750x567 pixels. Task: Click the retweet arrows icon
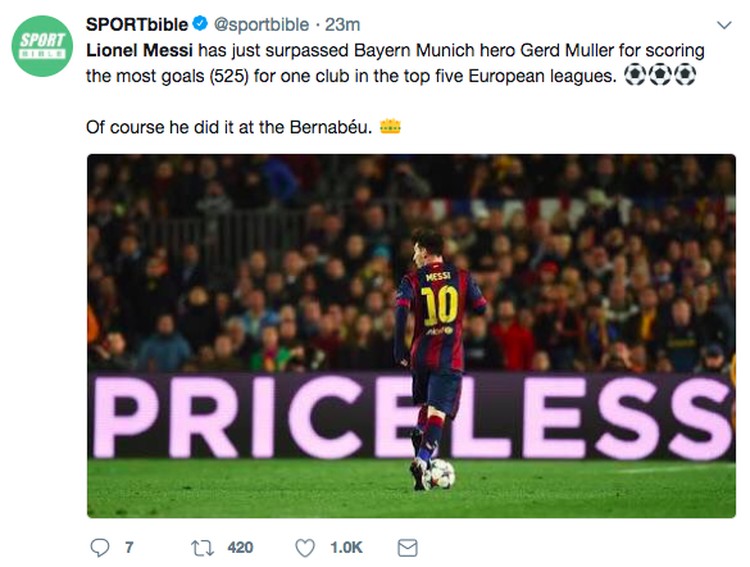[x=202, y=548]
